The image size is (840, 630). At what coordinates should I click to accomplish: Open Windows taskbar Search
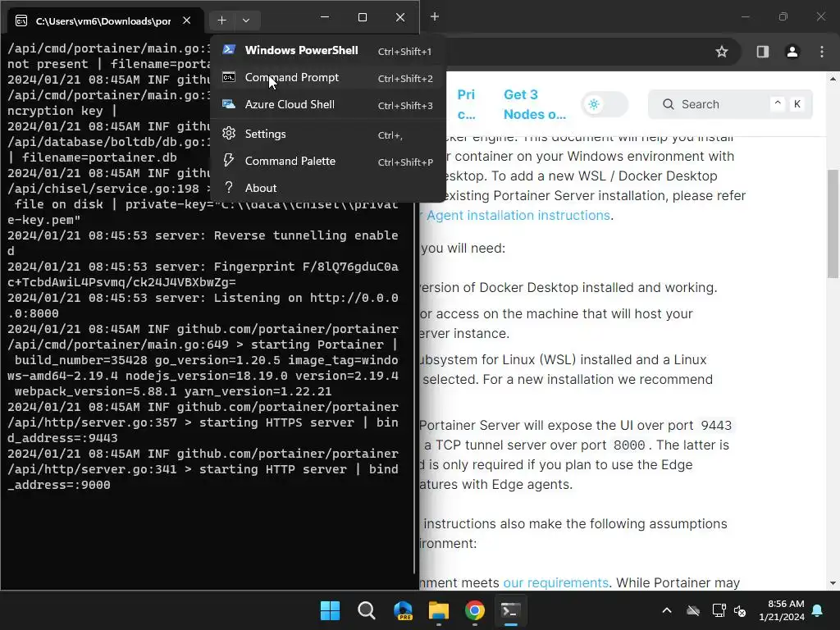[367, 610]
